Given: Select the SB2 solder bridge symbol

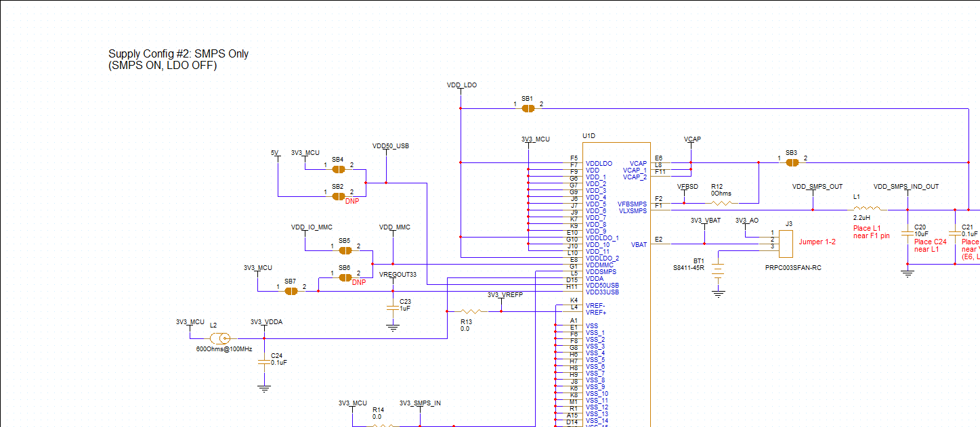Looking at the screenshot, I should click(x=338, y=196).
